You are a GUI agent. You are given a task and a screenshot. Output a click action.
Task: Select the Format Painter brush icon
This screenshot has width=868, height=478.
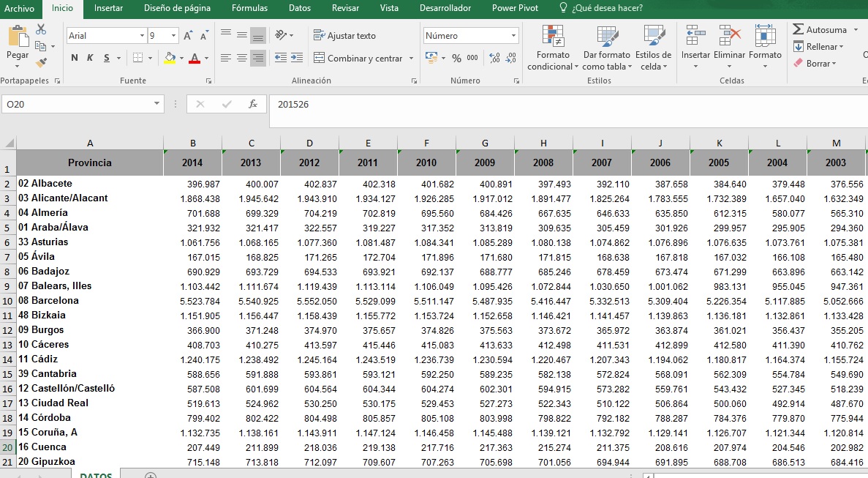[x=41, y=63]
